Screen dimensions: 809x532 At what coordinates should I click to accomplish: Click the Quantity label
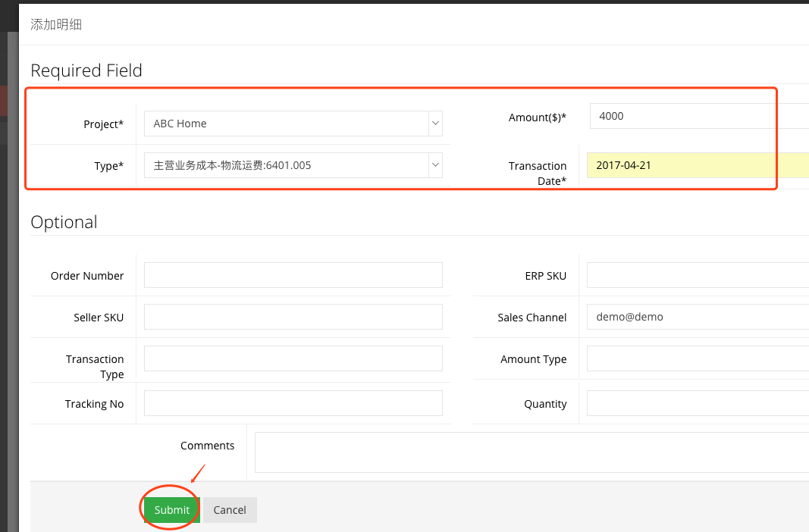pos(545,404)
